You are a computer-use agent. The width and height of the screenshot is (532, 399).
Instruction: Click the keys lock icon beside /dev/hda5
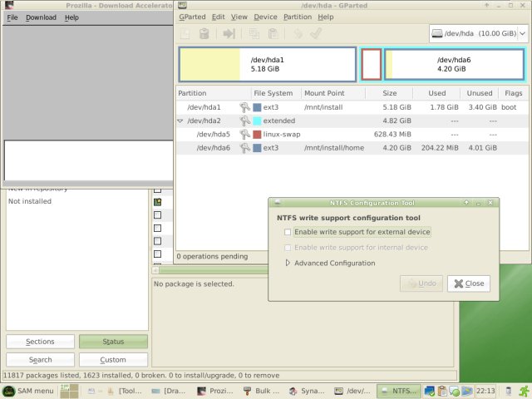click(x=244, y=134)
